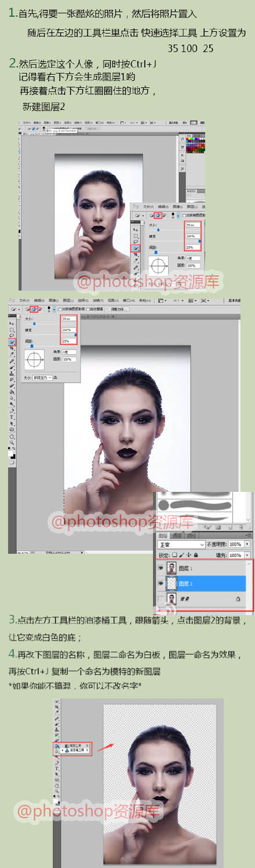Screen dimensions: 255x868
Task: Hide 图层 1 using its eye icon
Action: [161, 568]
